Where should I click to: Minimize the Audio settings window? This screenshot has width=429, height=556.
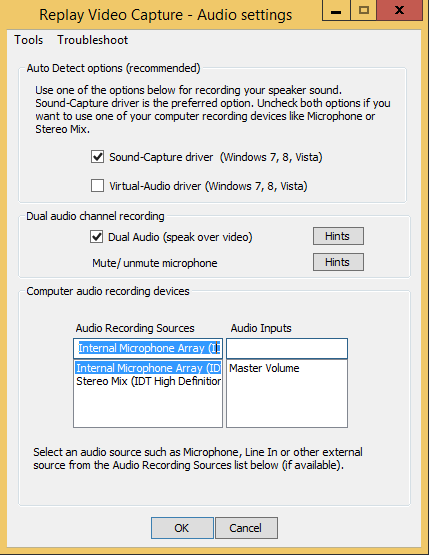point(336,11)
